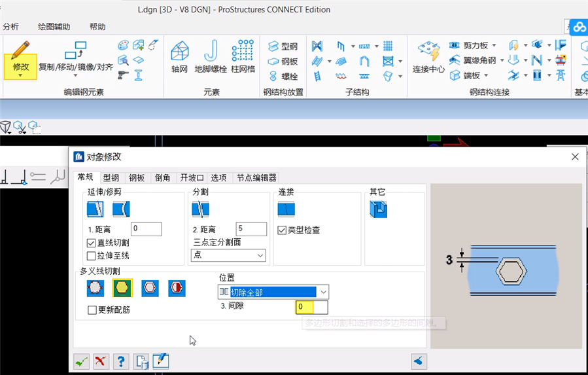Viewport: 588px width, 375px height.
Task: Switch to the 节点编辑器 tab
Action: pyautogui.click(x=256, y=177)
